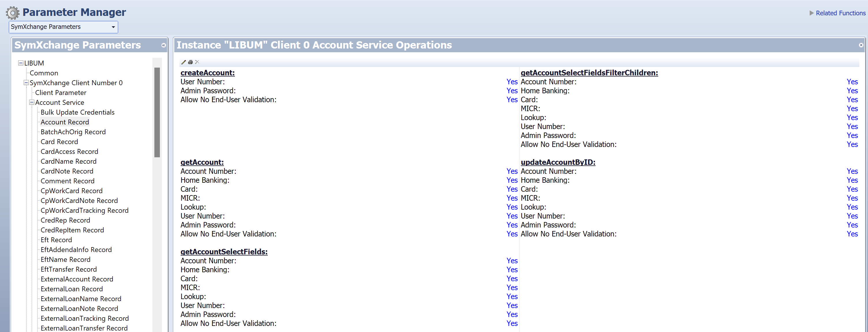Click the updateAccountByID heading link
The image size is (868, 332).
(558, 162)
